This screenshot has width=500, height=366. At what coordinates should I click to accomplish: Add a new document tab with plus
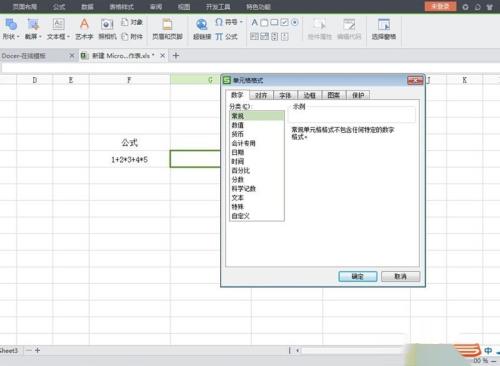176,56
